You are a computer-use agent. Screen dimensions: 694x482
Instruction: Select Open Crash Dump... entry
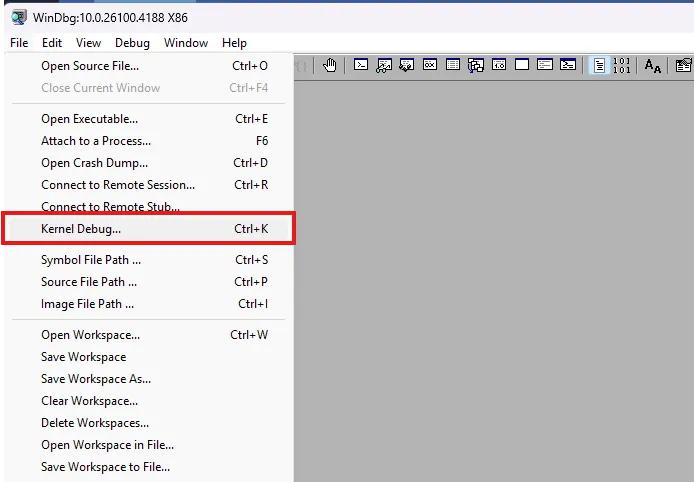[x=149, y=163]
